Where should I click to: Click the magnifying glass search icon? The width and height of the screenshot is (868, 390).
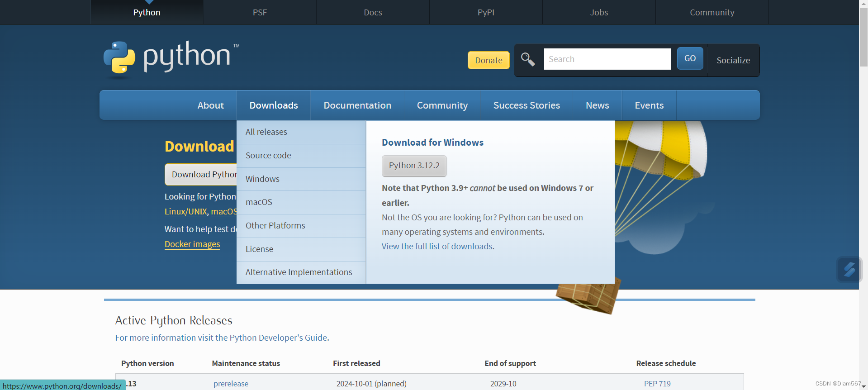click(528, 59)
